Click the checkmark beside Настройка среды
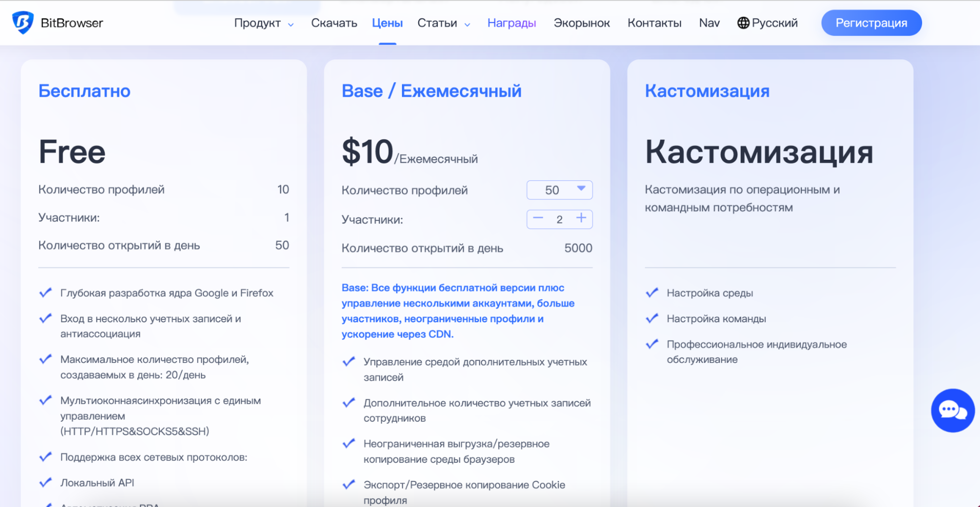Image resolution: width=980 pixels, height=507 pixels. (652, 293)
